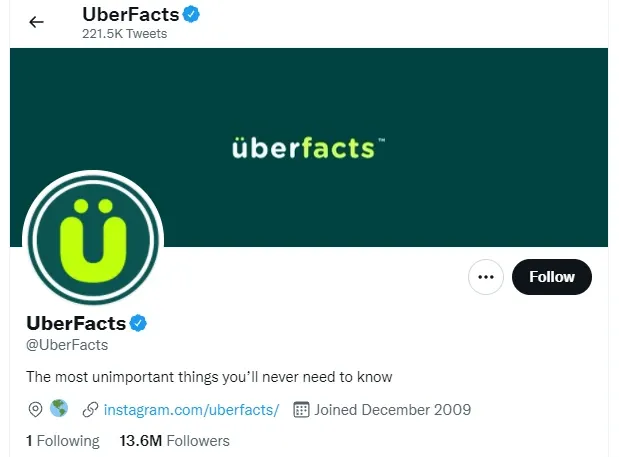This screenshot has height=457, width=619.
Task: Click the chain link icon
Action: coord(90,409)
